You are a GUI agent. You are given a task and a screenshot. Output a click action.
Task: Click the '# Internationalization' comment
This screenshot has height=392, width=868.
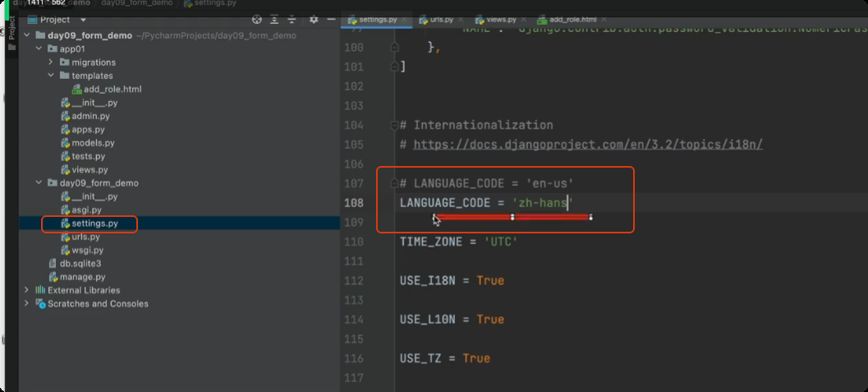[x=476, y=125]
